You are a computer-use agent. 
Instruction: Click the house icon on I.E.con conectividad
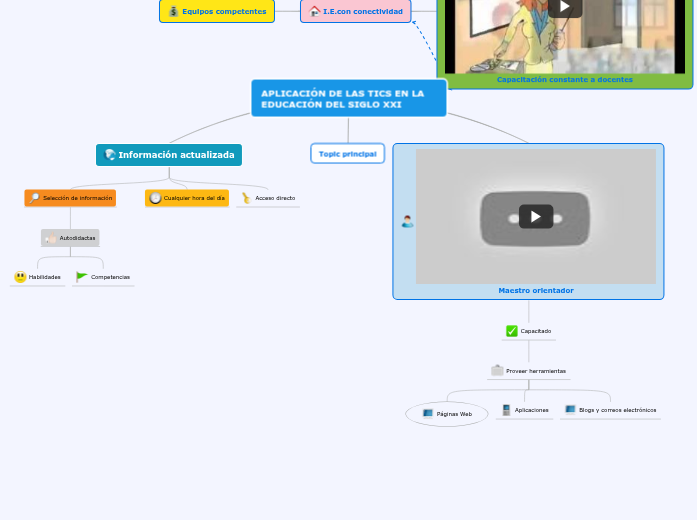pos(314,11)
